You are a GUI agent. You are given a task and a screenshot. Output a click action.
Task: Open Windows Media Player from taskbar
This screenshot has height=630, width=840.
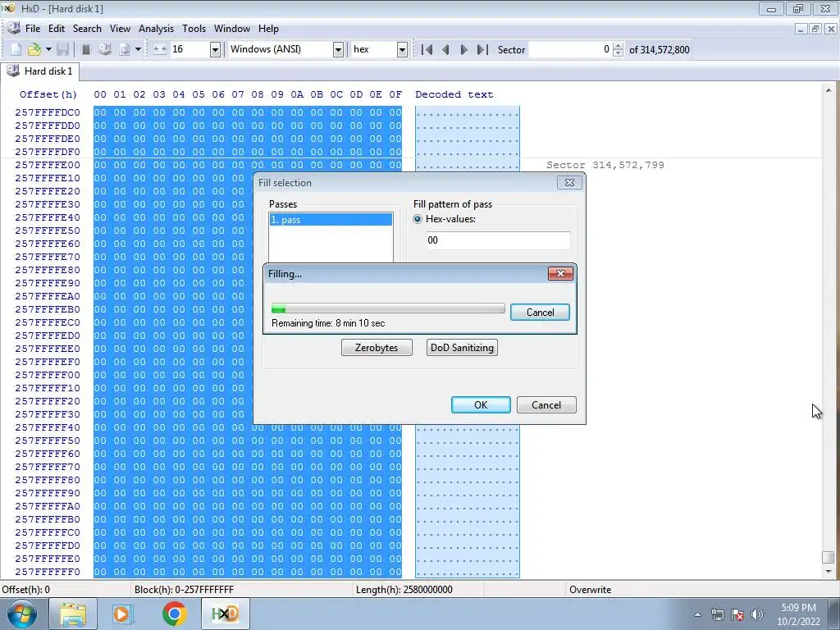(121, 614)
